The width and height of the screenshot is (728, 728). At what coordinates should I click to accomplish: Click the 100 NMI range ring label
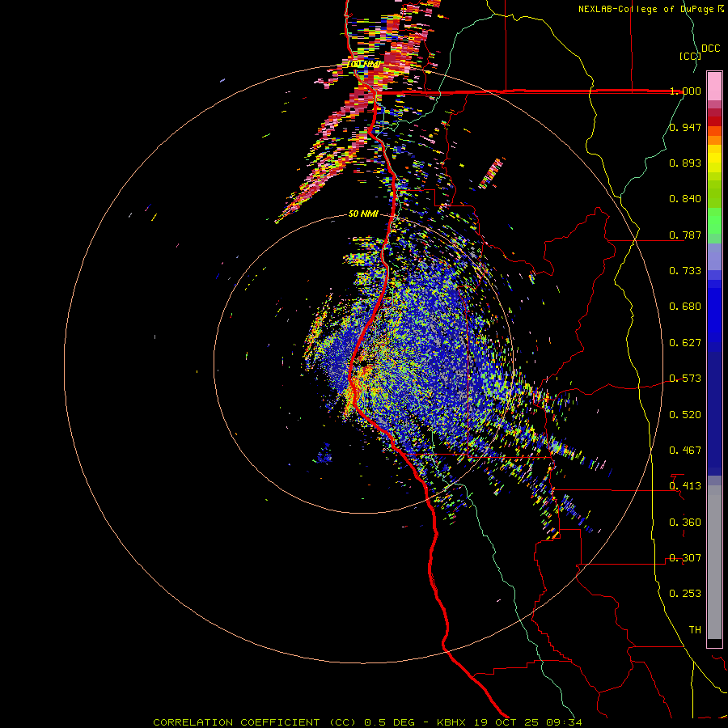pos(364,64)
